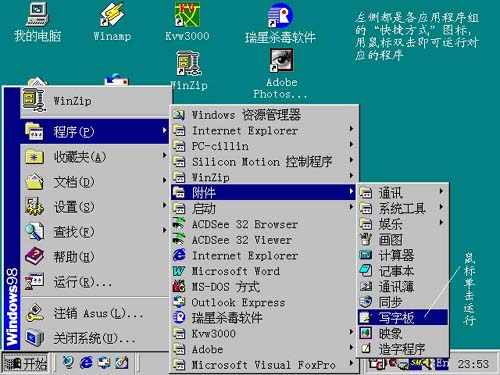Open the Kvw3000 program group
The image size is (500, 375).
(x=264, y=333)
